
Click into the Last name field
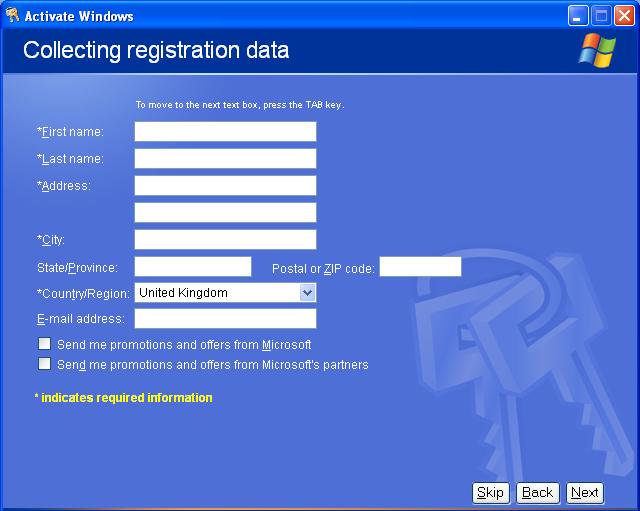tap(225, 159)
